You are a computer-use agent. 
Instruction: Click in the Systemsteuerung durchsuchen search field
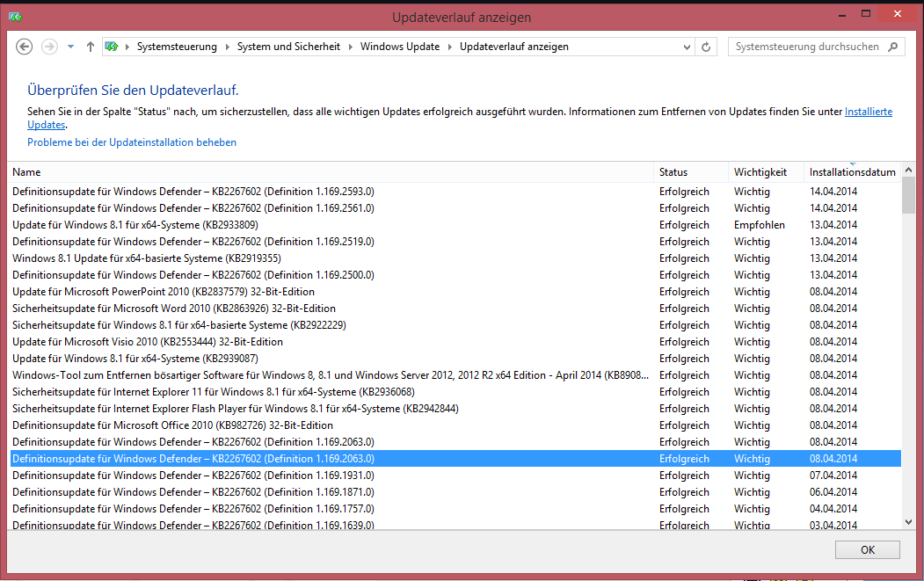pyautogui.click(x=807, y=47)
